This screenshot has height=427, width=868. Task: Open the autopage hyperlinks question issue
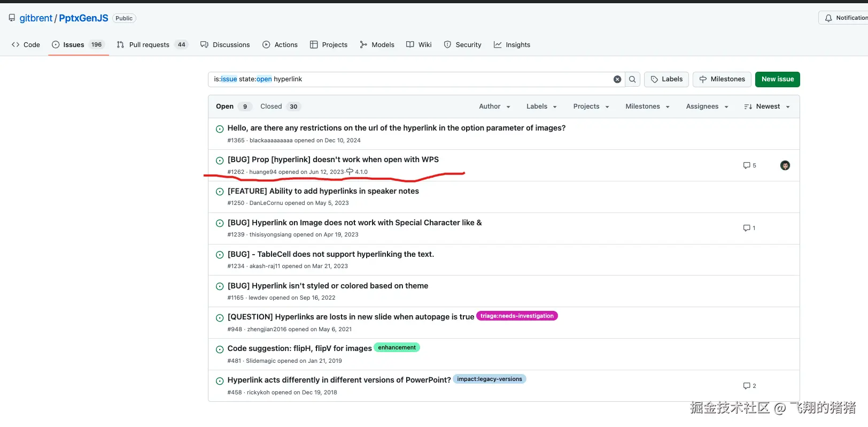pos(351,317)
